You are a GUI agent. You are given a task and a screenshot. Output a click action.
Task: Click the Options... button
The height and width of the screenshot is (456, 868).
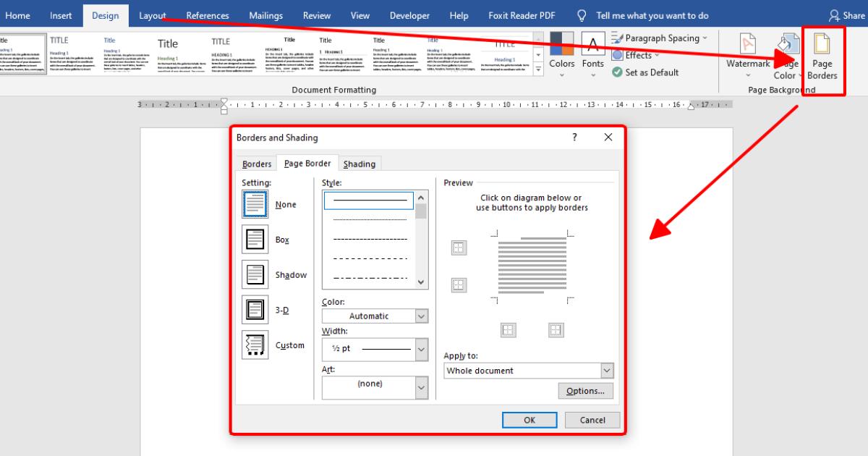pyautogui.click(x=585, y=391)
